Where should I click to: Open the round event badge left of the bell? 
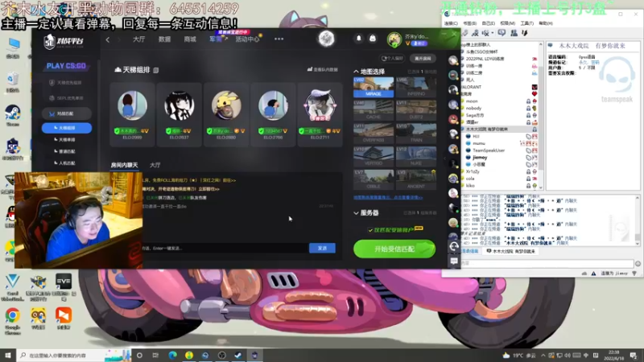(327, 39)
